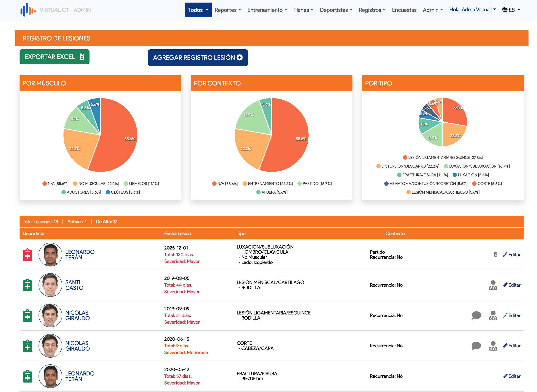537x392 pixels.
Task: Click the AGREGAR REGISTRO LESIÓN button
Action: (x=198, y=57)
